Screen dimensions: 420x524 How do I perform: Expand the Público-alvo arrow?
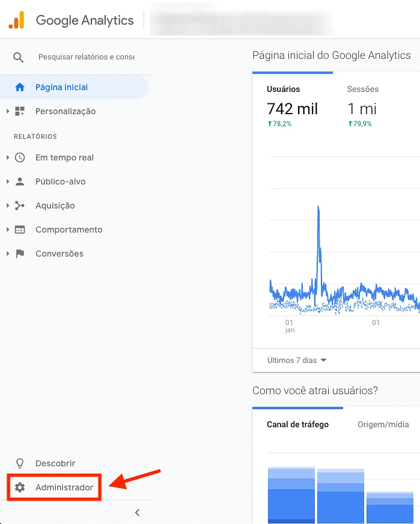click(8, 181)
